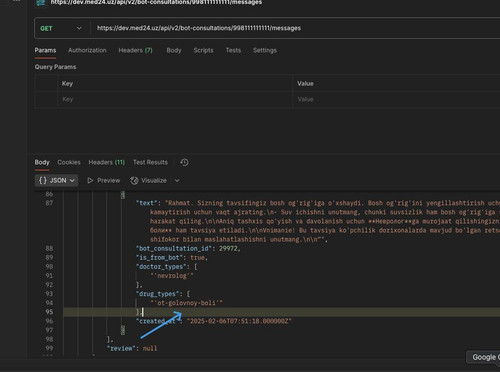Open the GET method dropdown

[x=62, y=28]
